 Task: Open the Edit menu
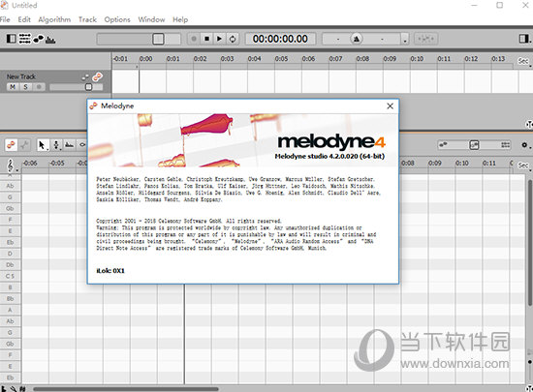[x=24, y=19]
